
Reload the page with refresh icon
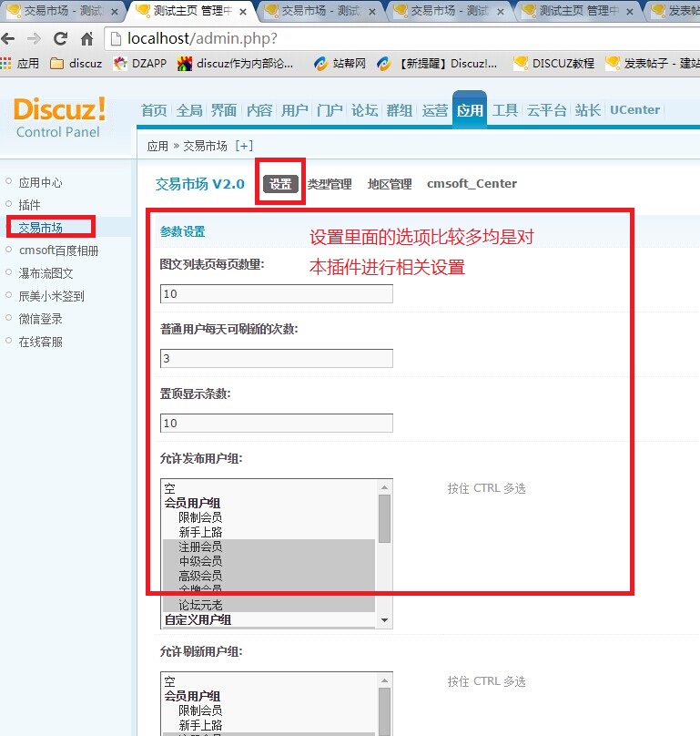pos(60,38)
